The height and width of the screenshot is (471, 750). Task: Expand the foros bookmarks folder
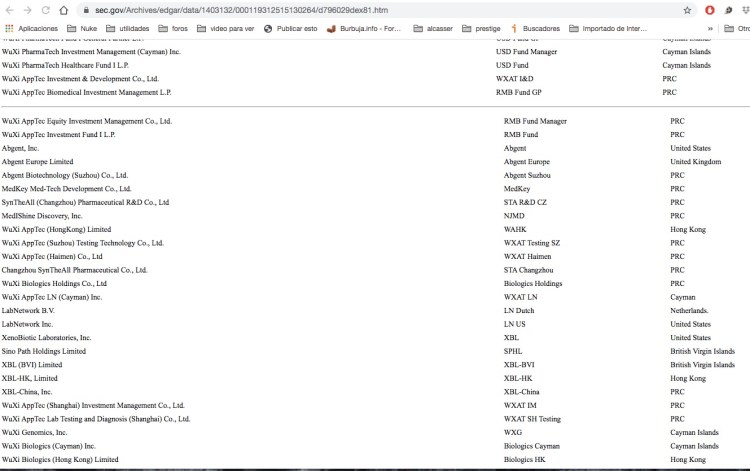click(172, 28)
